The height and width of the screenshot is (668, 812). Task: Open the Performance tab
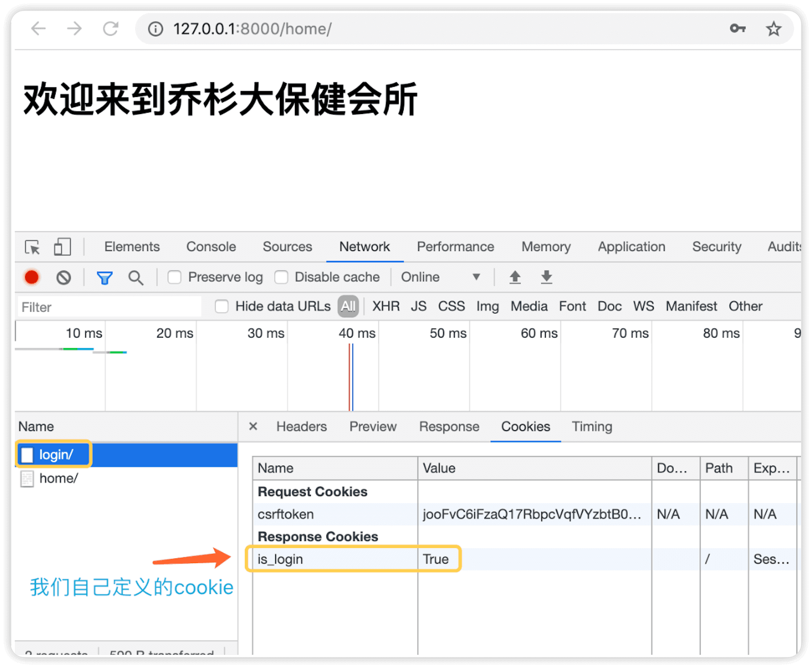pos(456,247)
